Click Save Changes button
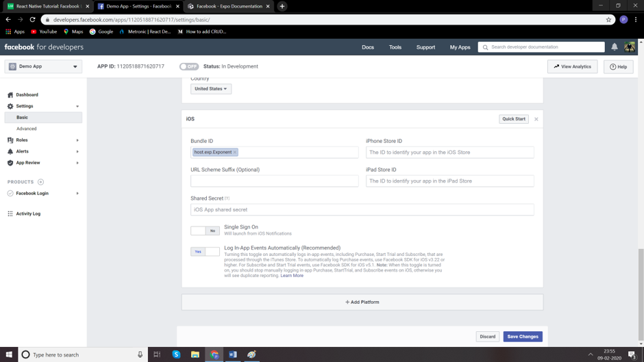 523,337
